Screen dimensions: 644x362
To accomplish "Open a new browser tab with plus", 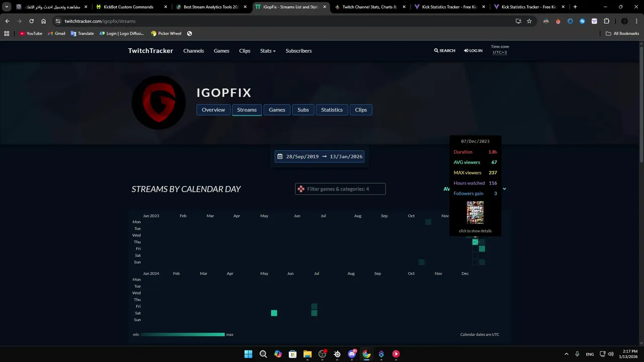I will pos(575,7).
